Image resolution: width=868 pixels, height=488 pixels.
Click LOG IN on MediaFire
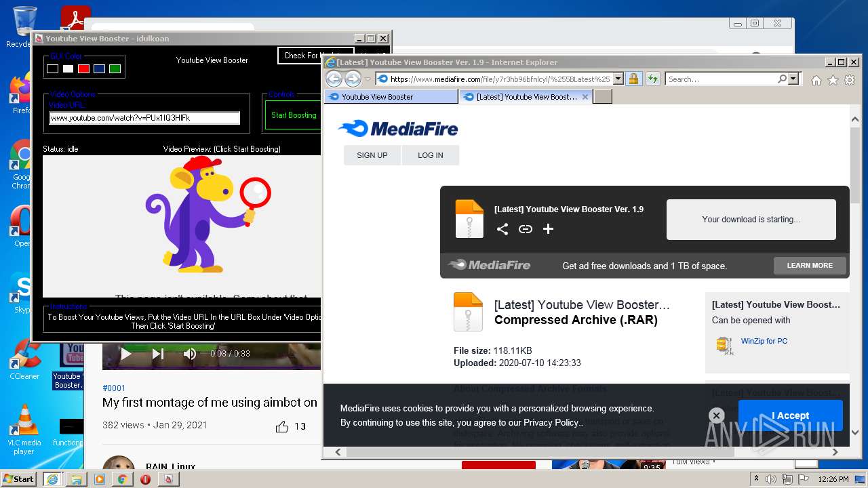[431, 155]
